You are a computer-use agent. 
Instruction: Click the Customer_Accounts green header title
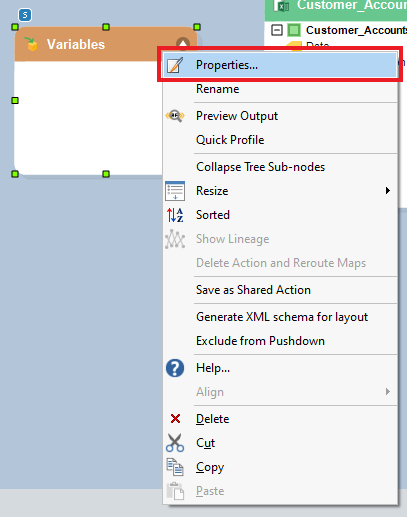(352, 5)
